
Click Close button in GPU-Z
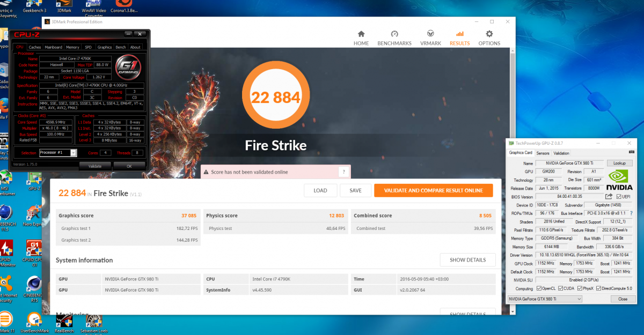[x=623, y=299]
